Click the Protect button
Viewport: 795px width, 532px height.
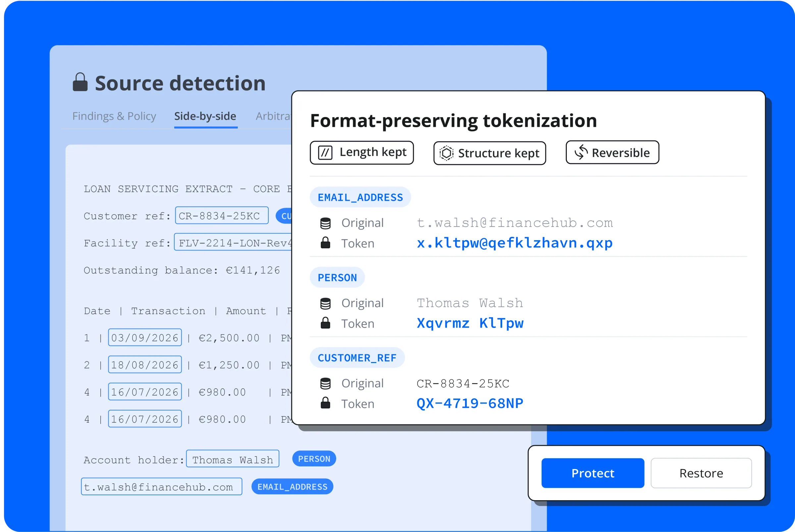tap(593, 473)
